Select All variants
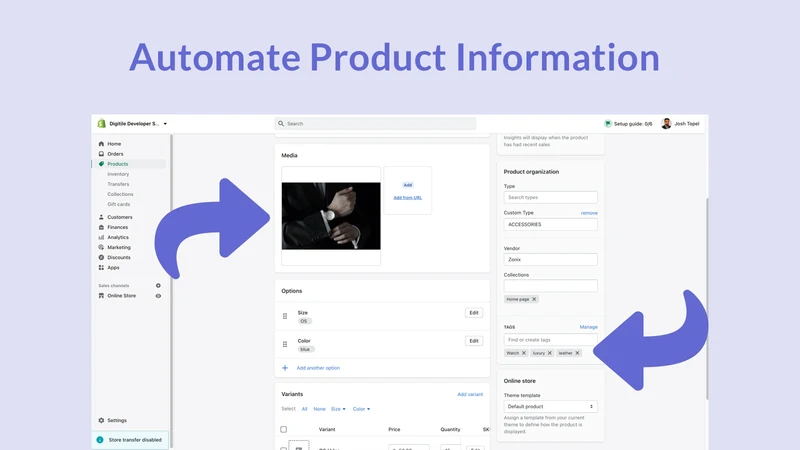Image resolution: width=800 pixels, height=450 pixels. click(x=305, y=409)
